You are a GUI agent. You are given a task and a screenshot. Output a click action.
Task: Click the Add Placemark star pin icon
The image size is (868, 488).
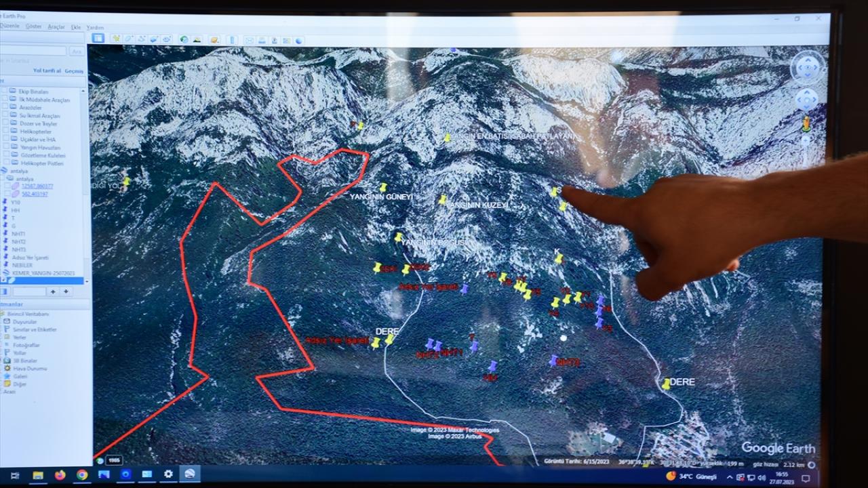116,39
